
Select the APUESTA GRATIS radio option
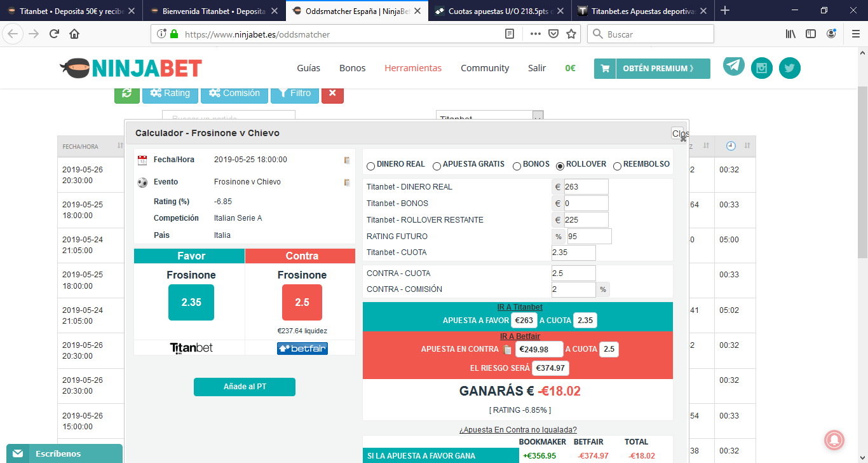pos(437,166)
